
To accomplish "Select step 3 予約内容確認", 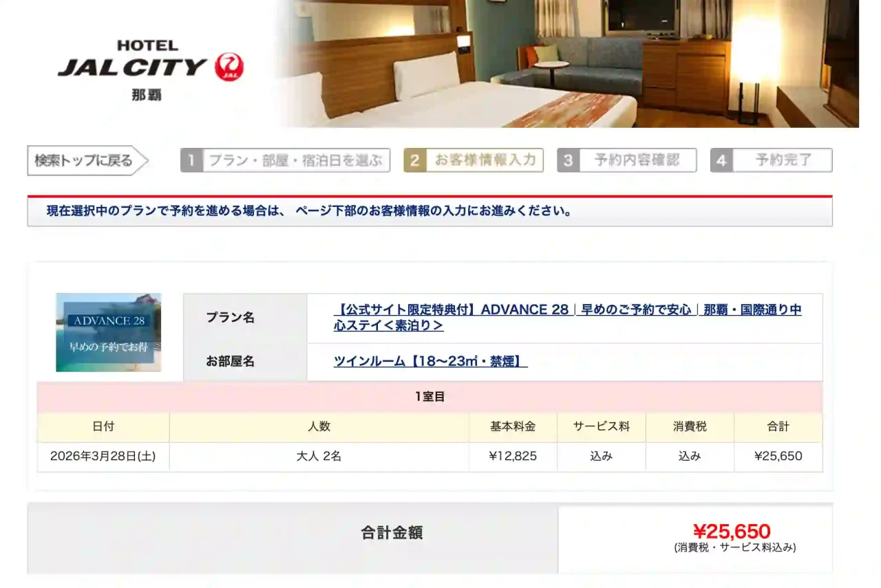I will pyautogui.click(x=627, y=160).
